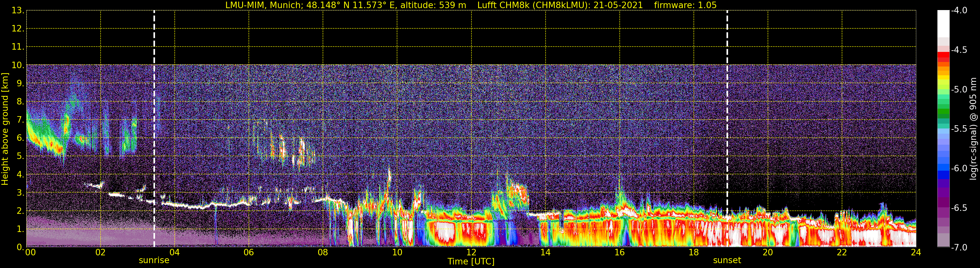Screen dimensions: 980x268
Task: Click the '10.' height tick label
Action: [x=18, y=65]
